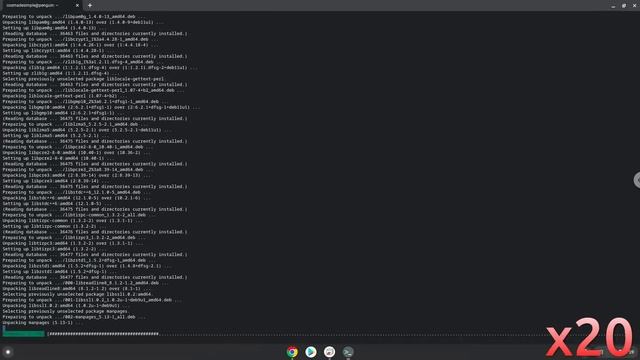Minimize the Terminal window
Screen dimensions: 640x360
(x=613, y=6)
